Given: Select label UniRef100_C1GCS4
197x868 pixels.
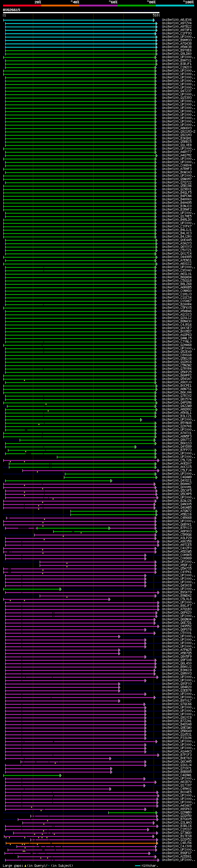Looking at the screenshot, I should coord(177,297).
